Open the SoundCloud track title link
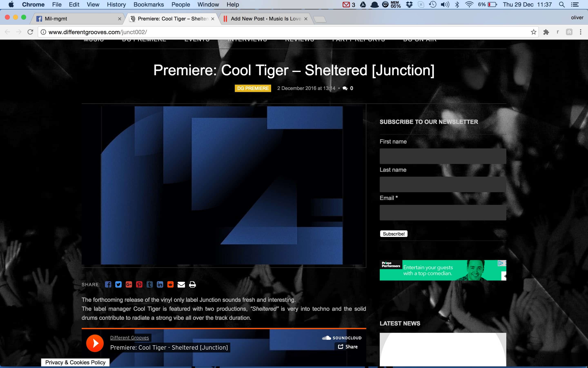Screen dimensions: 588x368 click(169, 348)
